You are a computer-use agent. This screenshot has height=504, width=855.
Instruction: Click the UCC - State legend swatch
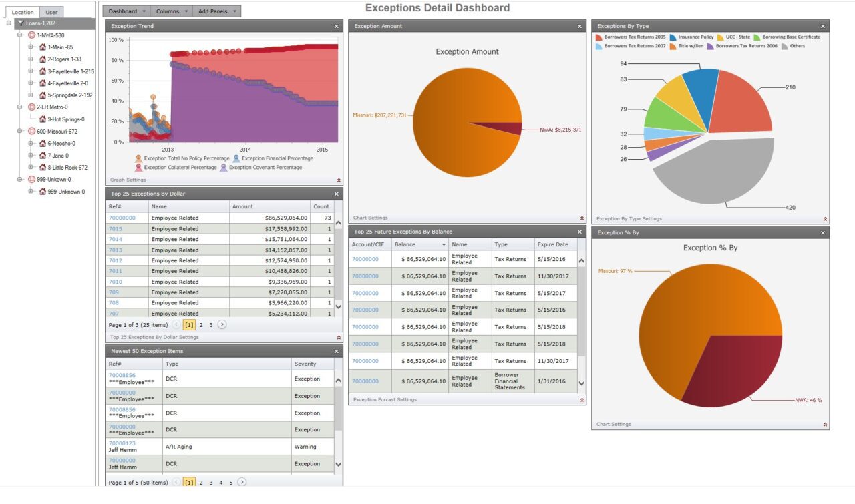coord(720,37)
